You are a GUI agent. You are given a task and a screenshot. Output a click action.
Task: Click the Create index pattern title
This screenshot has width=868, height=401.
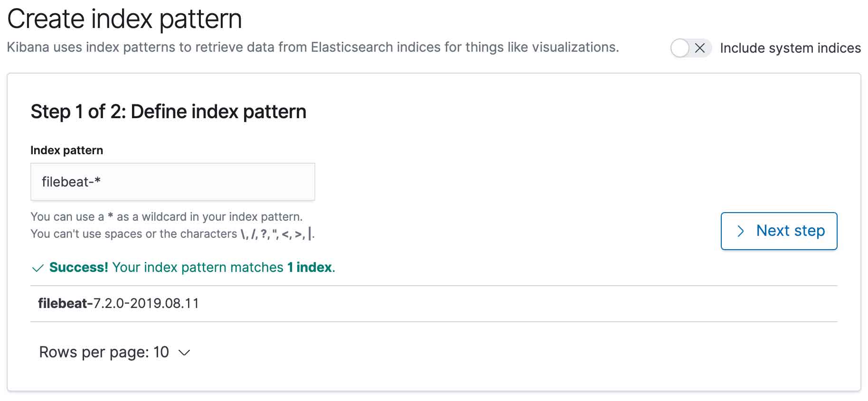point(124,19)
